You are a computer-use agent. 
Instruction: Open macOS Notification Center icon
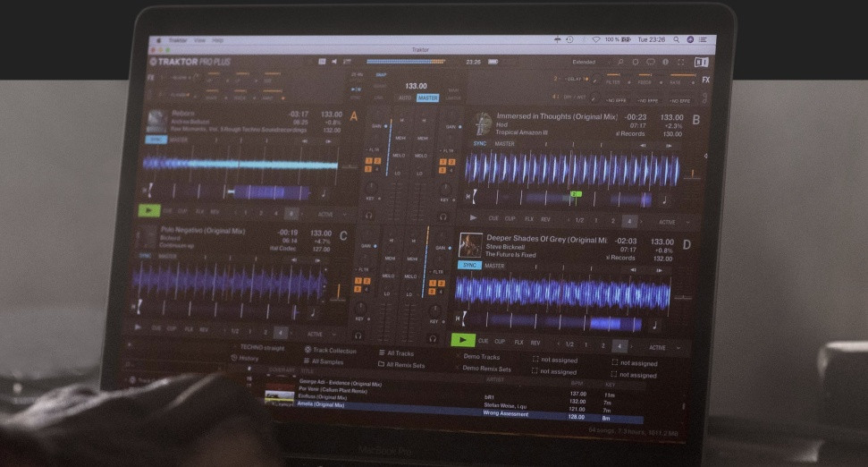pyautogui.click(x=703, y=40)
